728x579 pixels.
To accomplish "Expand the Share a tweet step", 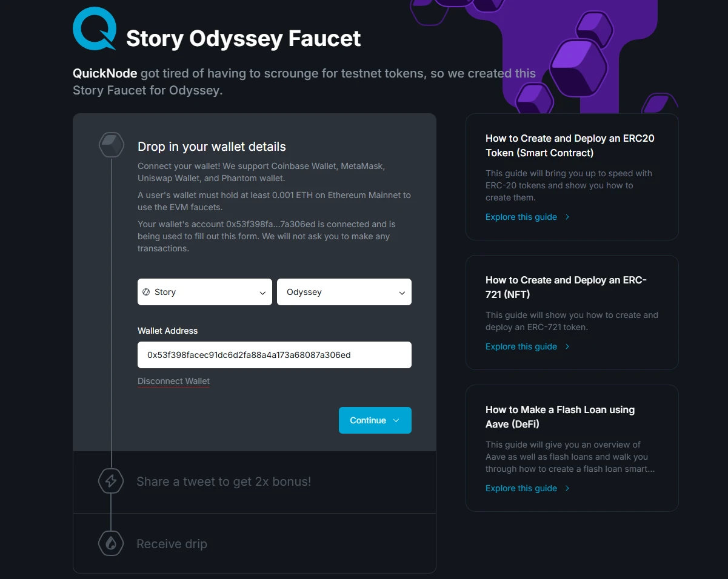I will pyautogui.click(x=224, y=481).
